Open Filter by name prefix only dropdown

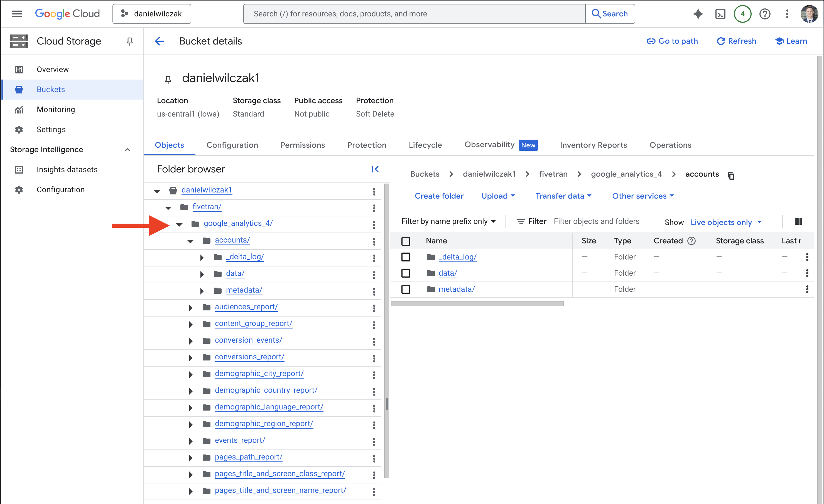coord(448,221)
